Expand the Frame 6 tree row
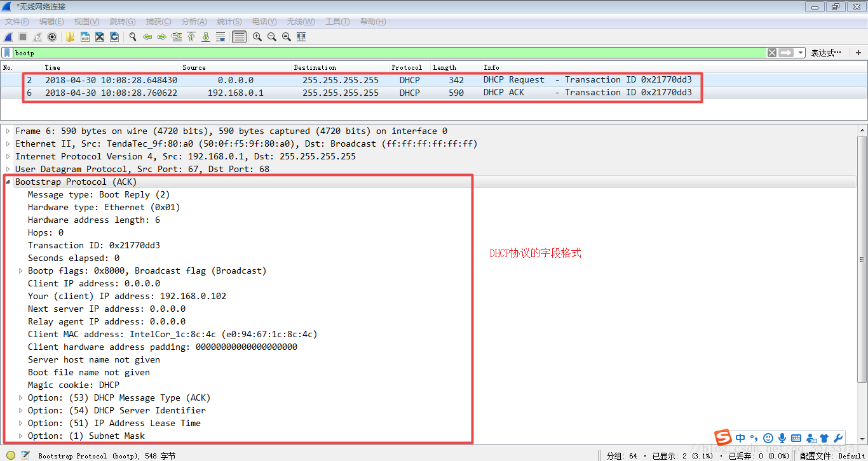Screen dimensions: 868x461 click(8, 131)
